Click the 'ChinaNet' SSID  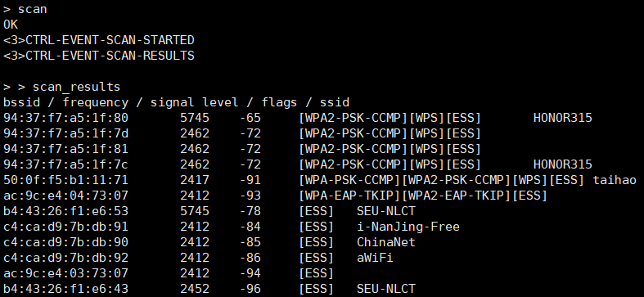pos(386,242)
